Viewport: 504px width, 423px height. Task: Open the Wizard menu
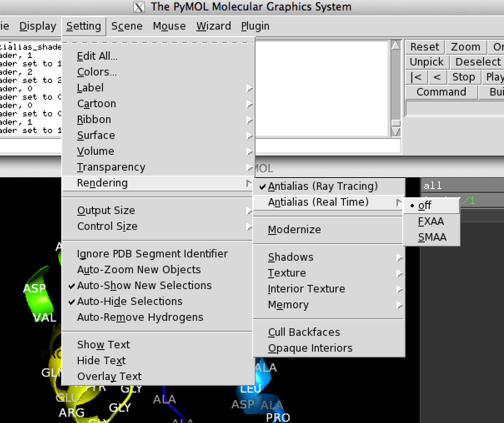(x=213, y=26)
